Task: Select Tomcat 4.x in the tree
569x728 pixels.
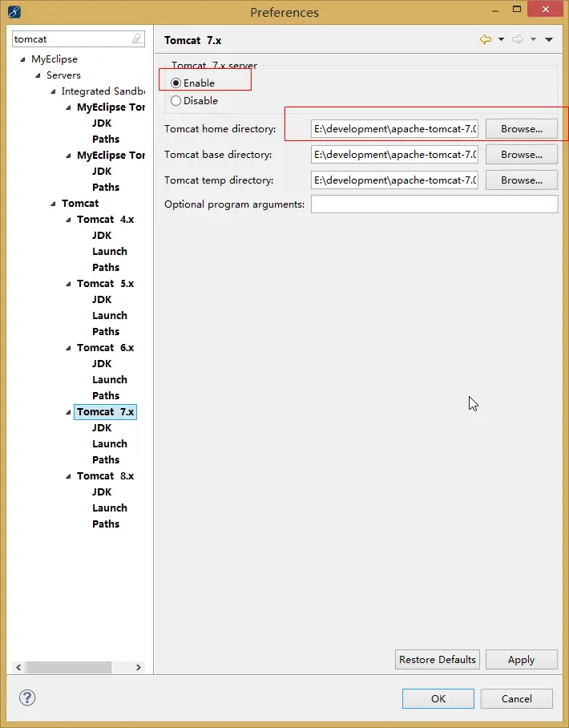Action: [x=105, y=219]
